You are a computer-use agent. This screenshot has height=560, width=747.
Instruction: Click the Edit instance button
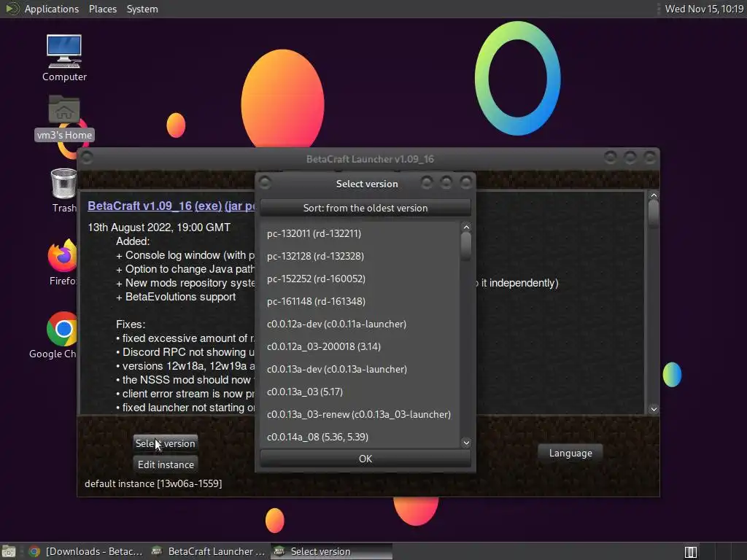[x=166, y=464]
